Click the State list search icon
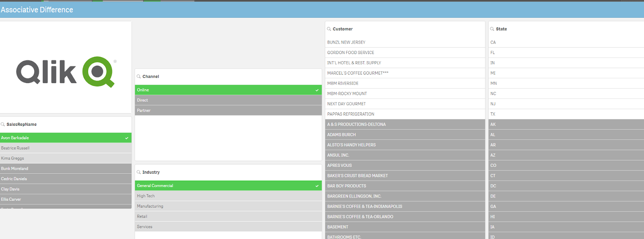Viewport: 644px width, 239px height. coord(492,29)
